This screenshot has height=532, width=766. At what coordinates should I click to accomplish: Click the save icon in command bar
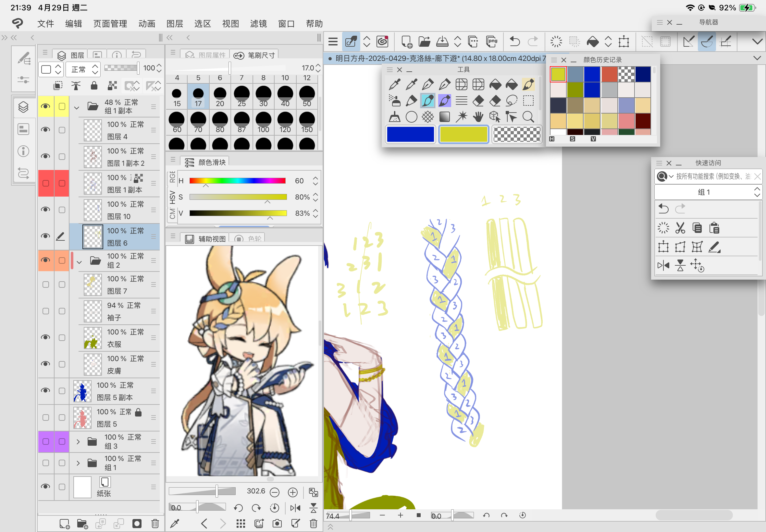click(442, 42)
